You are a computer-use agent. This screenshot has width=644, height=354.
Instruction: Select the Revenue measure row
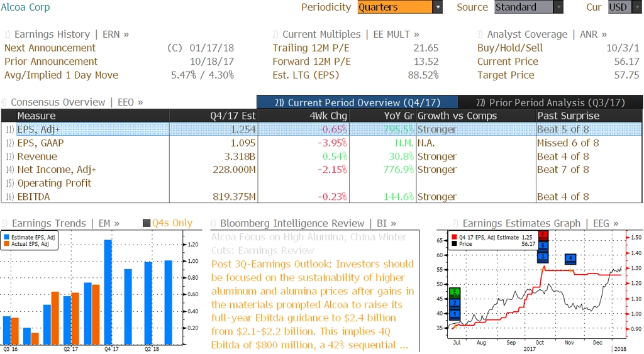tap(321, 157)
